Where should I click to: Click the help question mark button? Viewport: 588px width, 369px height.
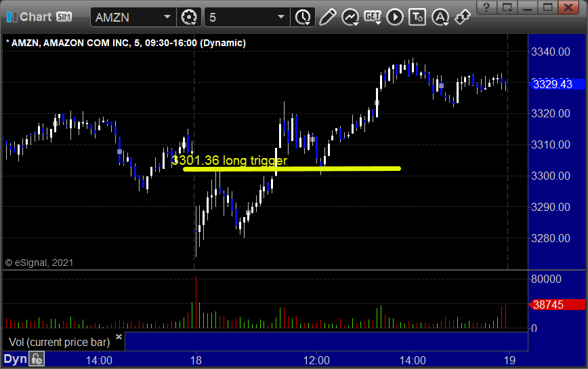click(487, 7)
